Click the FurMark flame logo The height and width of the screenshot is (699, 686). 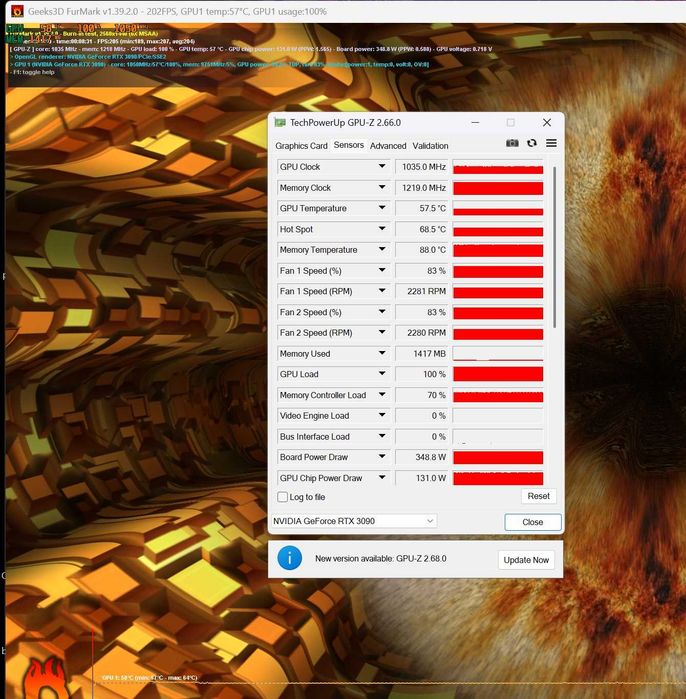point(47,678)
